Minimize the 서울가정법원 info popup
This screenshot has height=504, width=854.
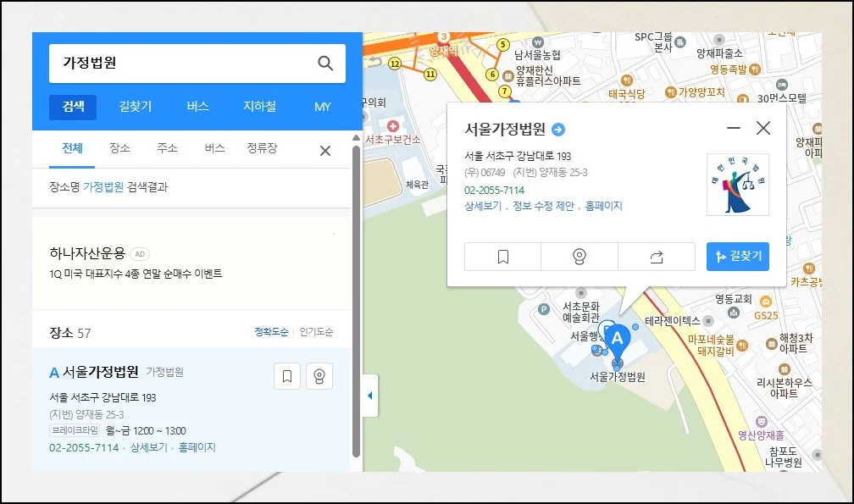click(734, 129)
